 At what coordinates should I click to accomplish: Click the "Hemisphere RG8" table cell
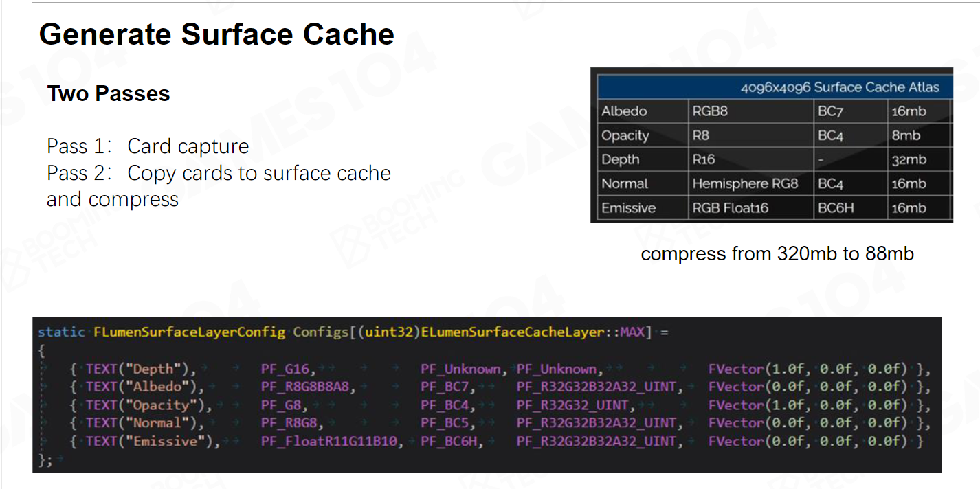tap(745, 183)
